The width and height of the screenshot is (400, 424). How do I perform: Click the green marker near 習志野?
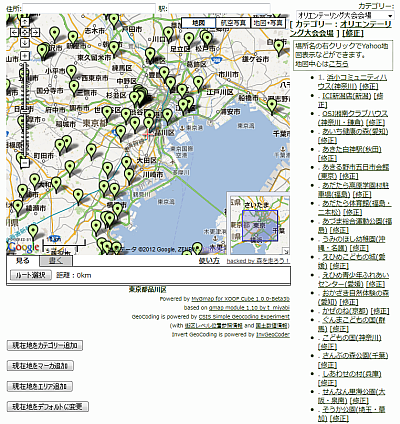[x=272, y=106]
